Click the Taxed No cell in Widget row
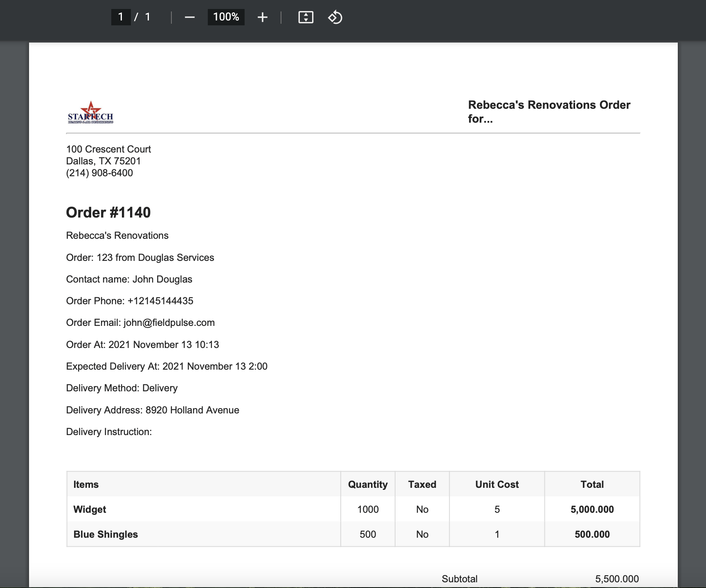 click(x=422, y=509)
